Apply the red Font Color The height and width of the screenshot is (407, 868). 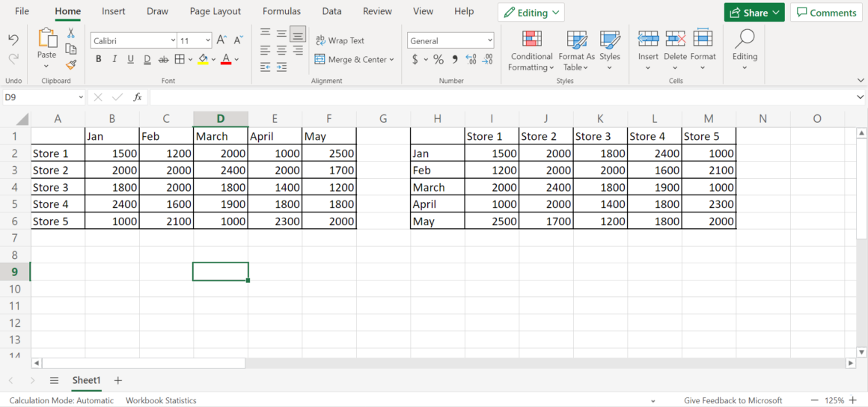pyautogui.click(x=226, y=59)
